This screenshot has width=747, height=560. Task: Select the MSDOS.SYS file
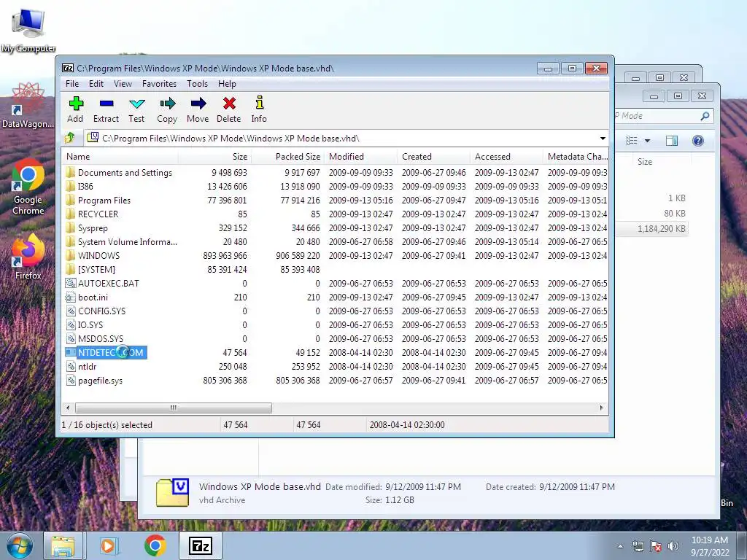coord(94,339)
